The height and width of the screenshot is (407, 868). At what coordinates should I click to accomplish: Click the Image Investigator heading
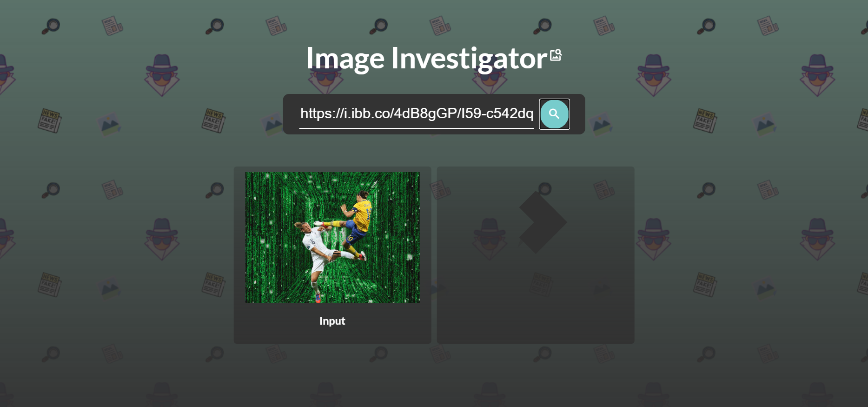coord(426,59)
